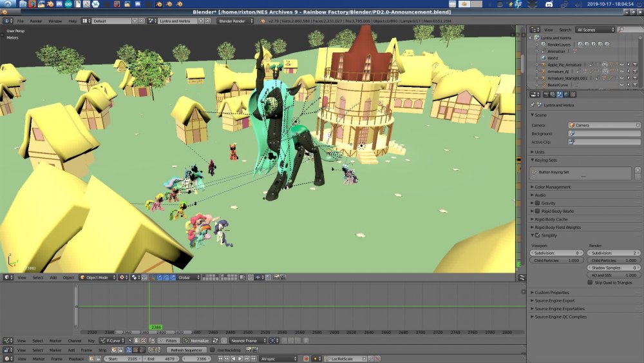
Task: Toggle render camera icon for Armature_Starlight.001
Action: (x=635, y=78)
